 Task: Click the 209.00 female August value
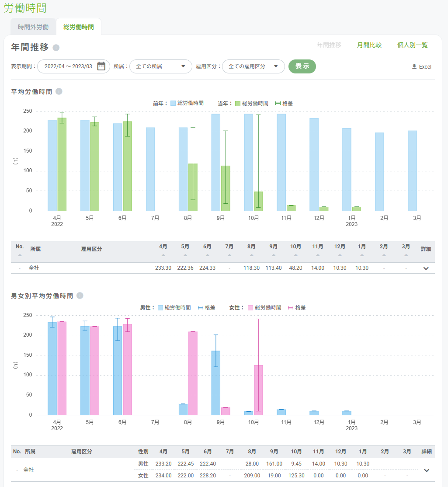[x=252, y=476]
